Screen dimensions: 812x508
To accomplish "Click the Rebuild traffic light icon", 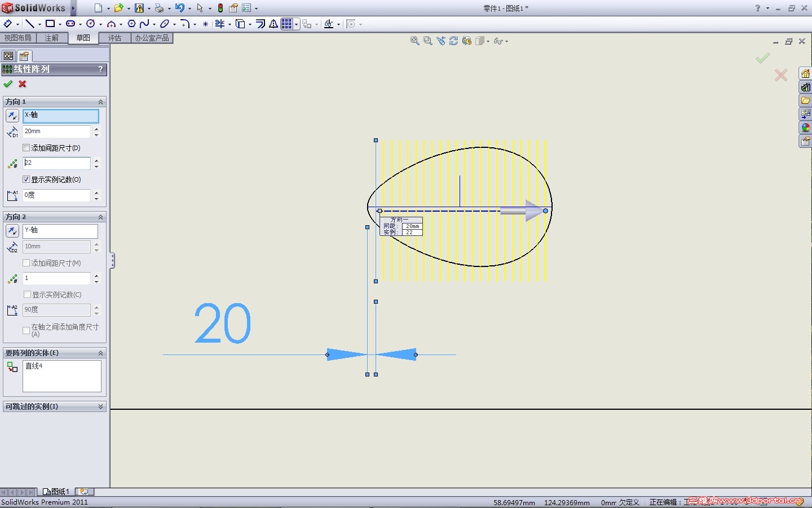I will coord(220,8).
